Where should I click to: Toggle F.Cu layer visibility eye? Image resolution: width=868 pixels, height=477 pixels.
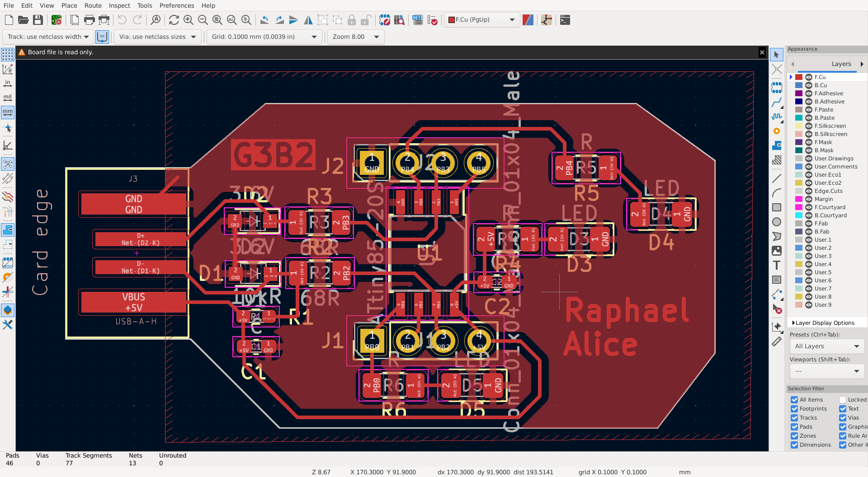[809, 77]
